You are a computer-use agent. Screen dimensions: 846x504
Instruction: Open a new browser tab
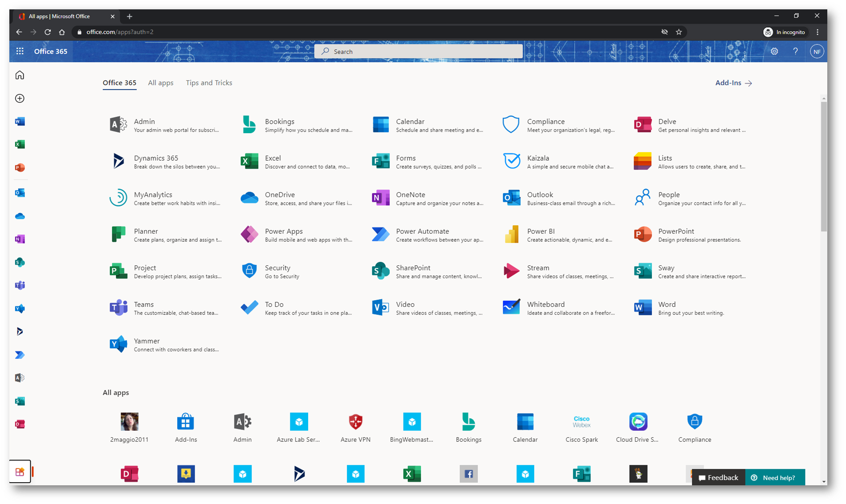point(130,16)
